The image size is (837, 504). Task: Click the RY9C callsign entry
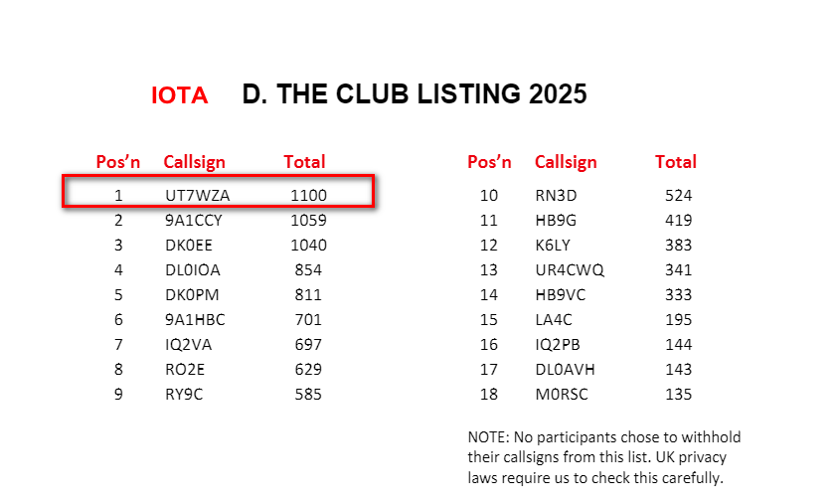click(x=184, y=394)
